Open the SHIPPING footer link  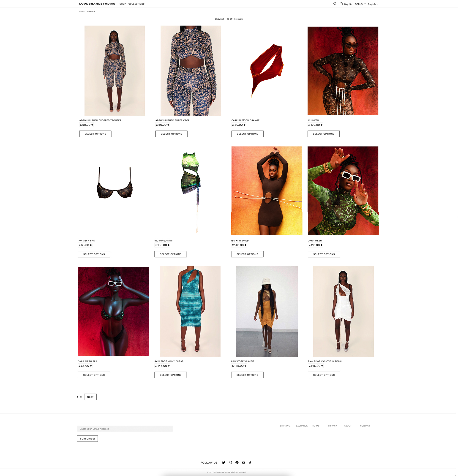point(285,426)
